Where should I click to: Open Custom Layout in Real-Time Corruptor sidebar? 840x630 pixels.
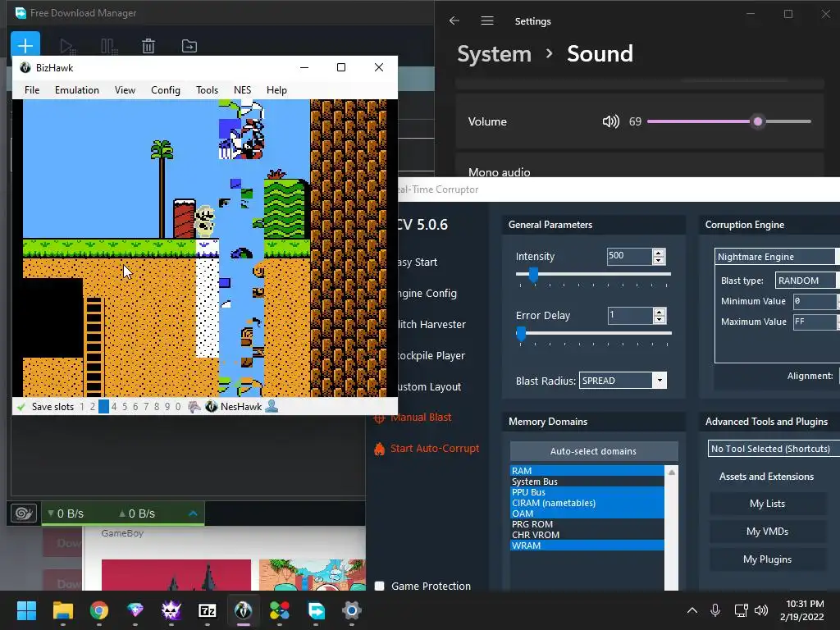coord(429,386)
